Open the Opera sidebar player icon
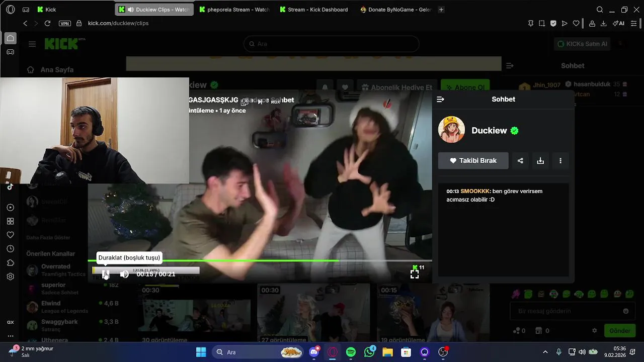The image size is (644, 362). coord(10,207)
